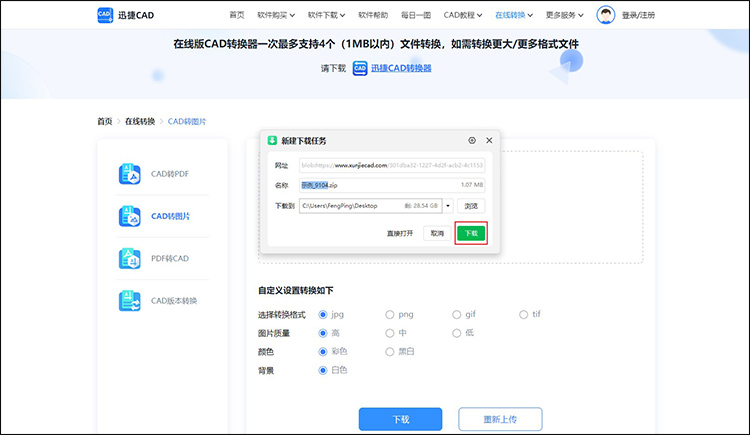Set image quality to 中

click(x=390, y=333)
